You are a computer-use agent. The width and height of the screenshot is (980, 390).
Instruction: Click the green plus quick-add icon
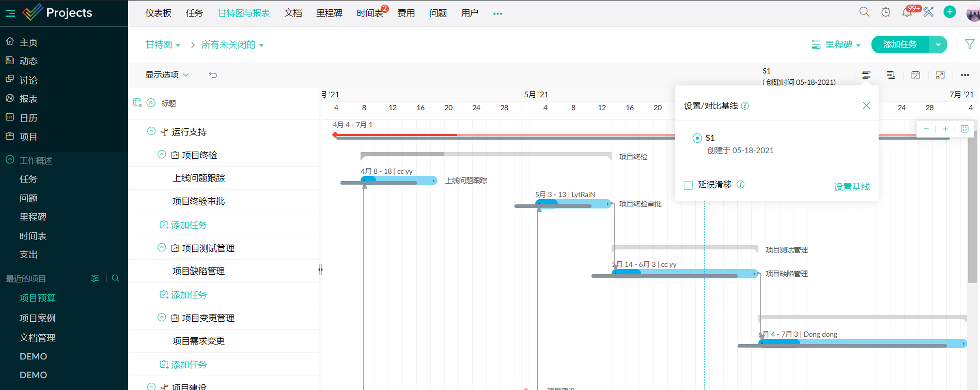[950, 12]
